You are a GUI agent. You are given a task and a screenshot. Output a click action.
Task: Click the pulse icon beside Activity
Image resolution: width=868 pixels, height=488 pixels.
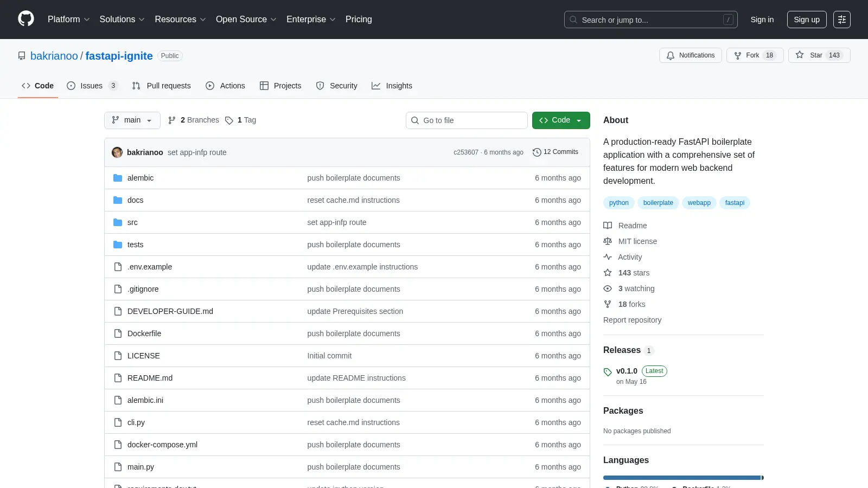[x=608, y=257]
